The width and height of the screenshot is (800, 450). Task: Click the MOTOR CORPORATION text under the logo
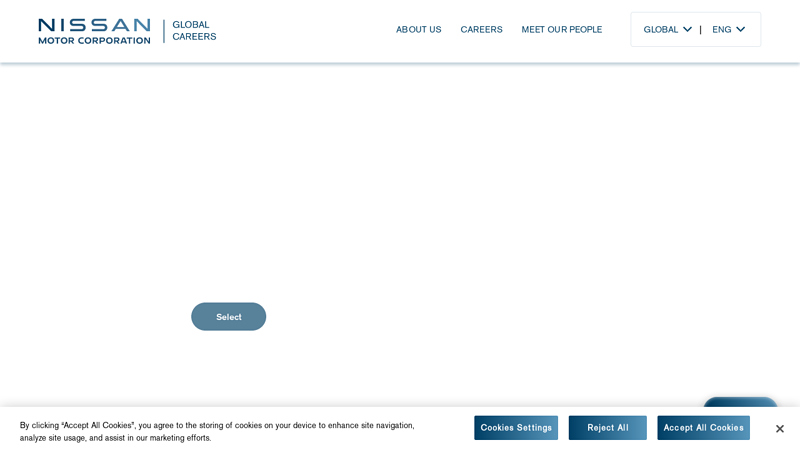[94, 41]
